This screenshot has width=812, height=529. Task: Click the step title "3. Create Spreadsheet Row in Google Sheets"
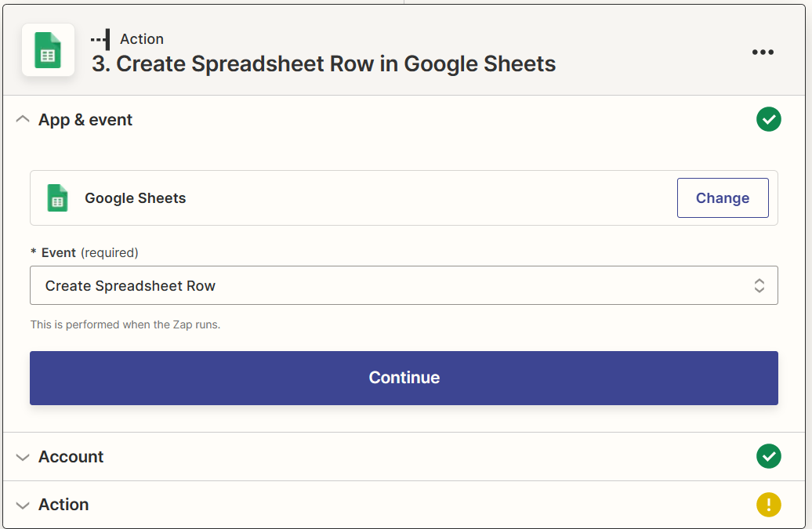point(324,64)
